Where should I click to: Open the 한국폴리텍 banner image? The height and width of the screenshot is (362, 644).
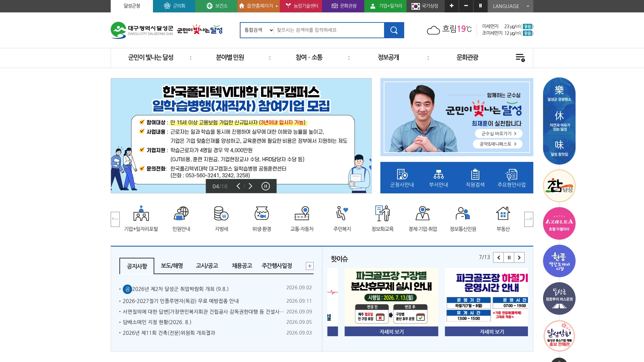[241, 136]
